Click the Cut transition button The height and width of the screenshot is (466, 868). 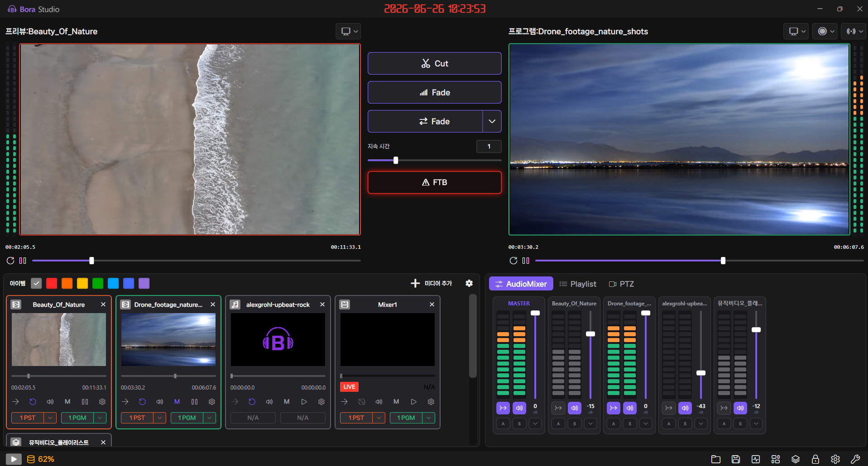coord(434,63)
